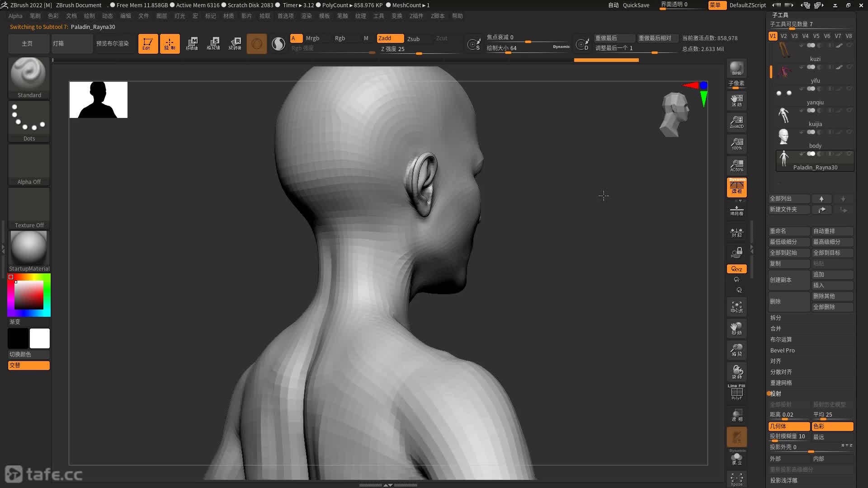The height and width of the screenshot is (488, 868).
Task: Toggle visibility of body subtool
Action: pyautogui.click(x=811, y=132)
